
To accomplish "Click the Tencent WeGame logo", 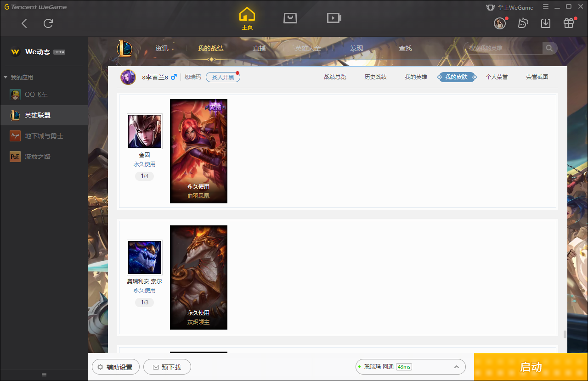I will tap(35, 7).
